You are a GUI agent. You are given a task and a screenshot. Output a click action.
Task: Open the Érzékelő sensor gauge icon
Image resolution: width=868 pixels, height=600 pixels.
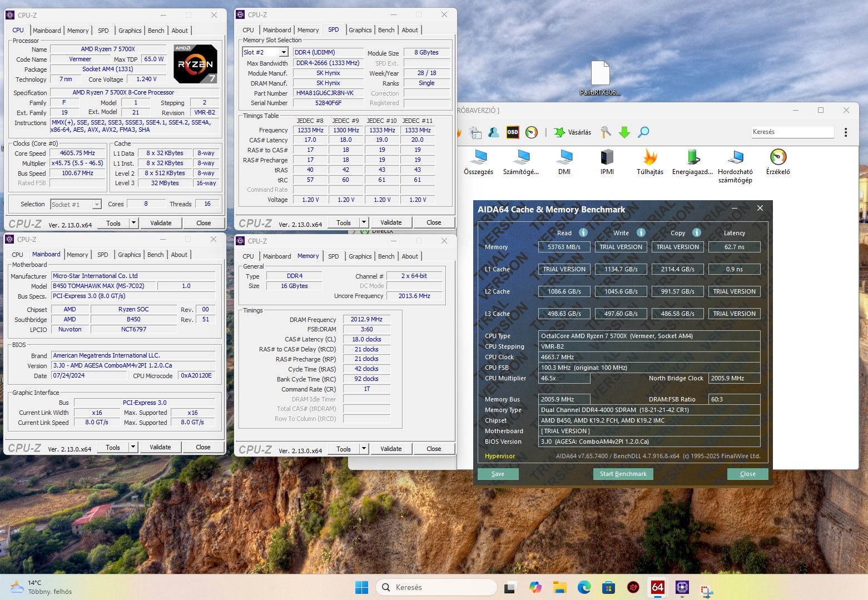coord(777,157)
